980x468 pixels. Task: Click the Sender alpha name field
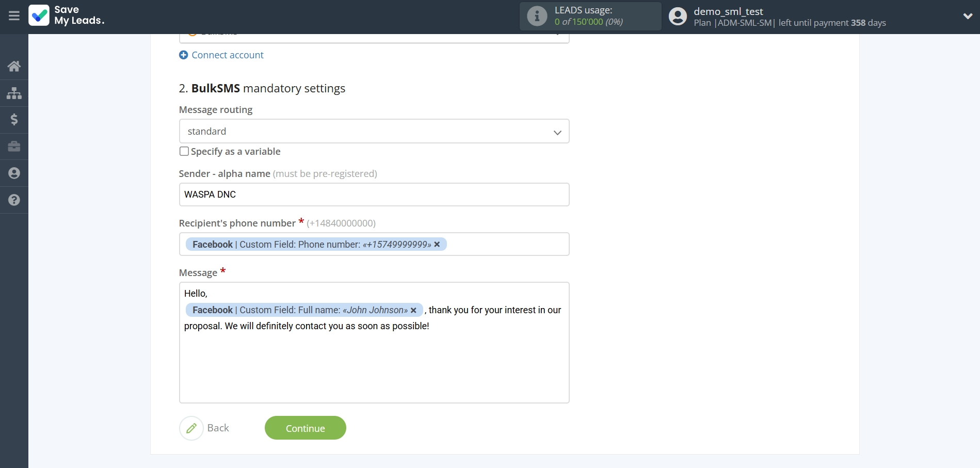(x=374, y=195)
